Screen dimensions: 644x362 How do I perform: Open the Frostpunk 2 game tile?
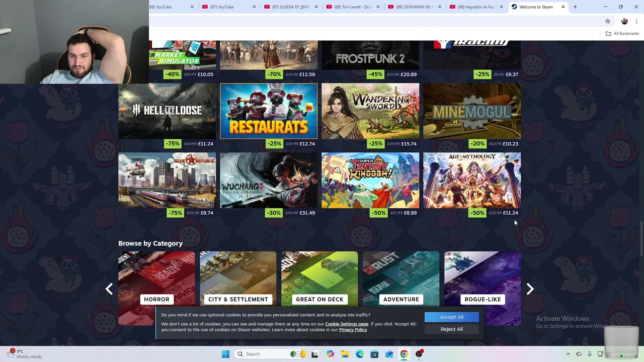coord(370,55)
